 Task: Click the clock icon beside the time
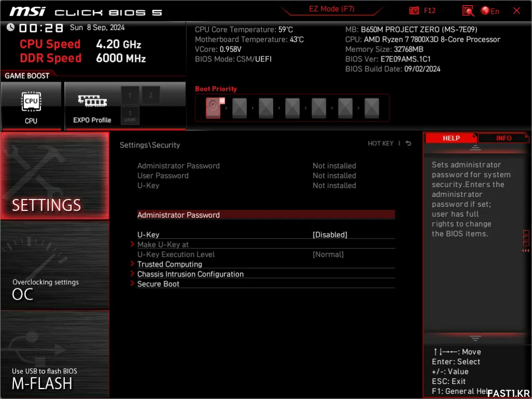10,27
